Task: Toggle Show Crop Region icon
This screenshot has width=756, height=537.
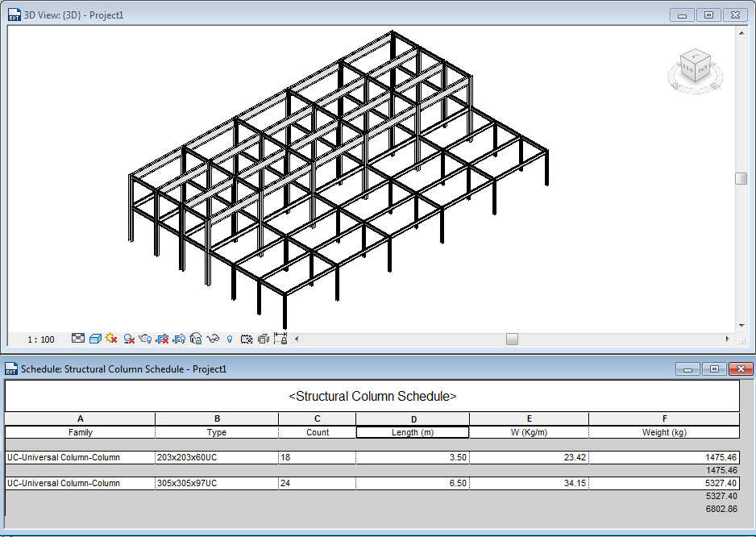Action: [179, 339]
